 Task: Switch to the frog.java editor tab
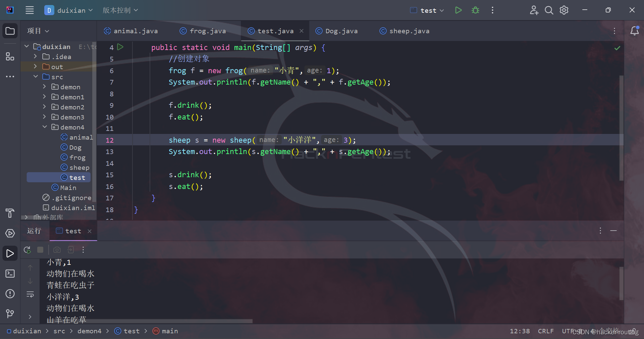(203, 31)
